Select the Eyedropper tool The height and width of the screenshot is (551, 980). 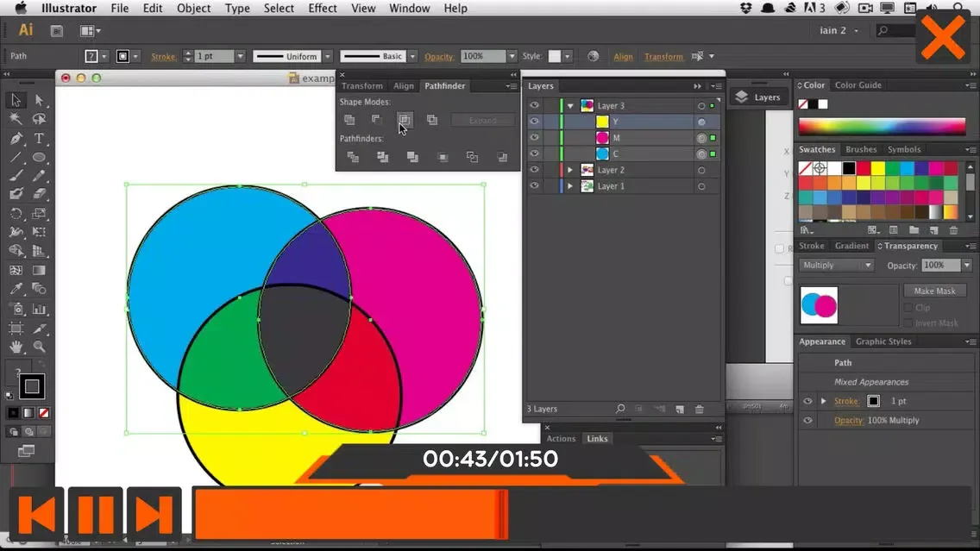point(16,289)
